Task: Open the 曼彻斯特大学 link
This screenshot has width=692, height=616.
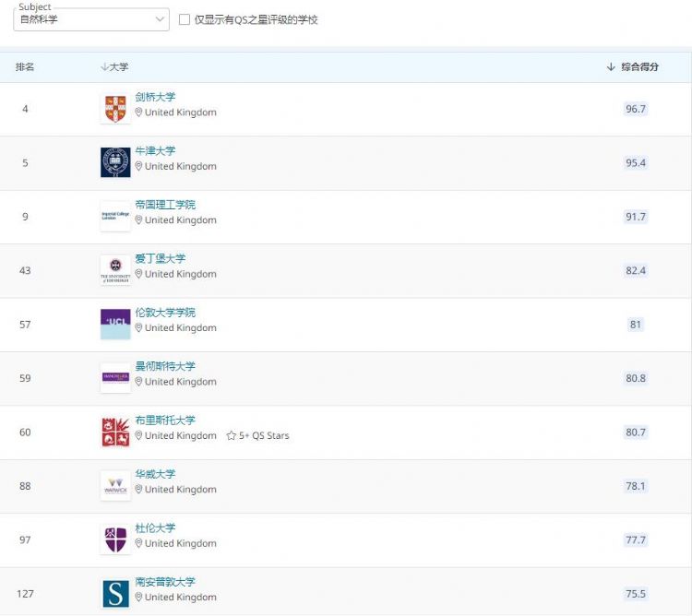Action: tap(165, 366)
